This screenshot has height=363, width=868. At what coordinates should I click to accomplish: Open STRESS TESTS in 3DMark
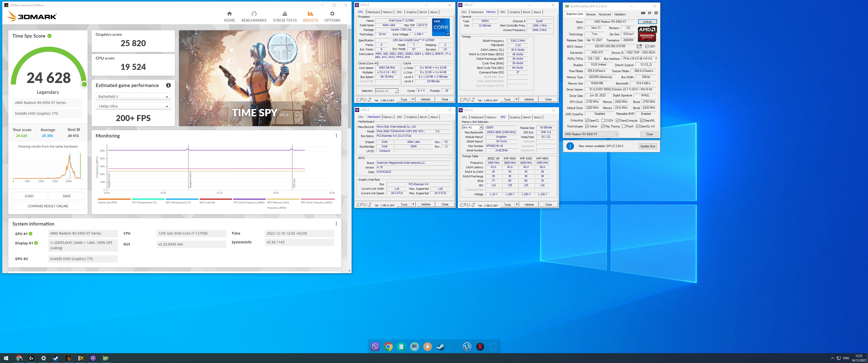pos(284,16)
